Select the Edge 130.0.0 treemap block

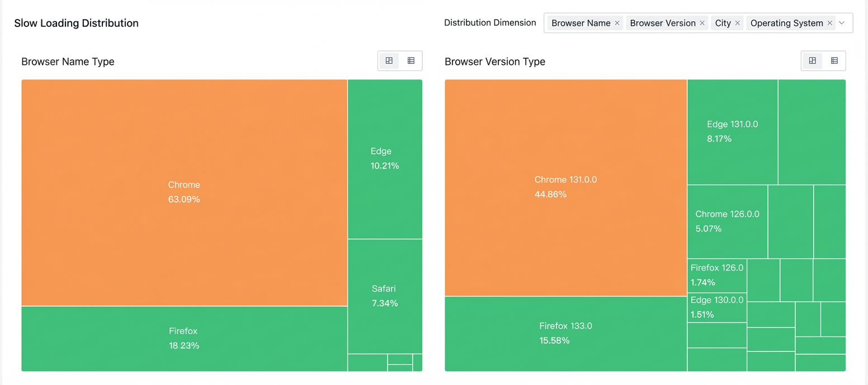click(x=717, y=307)
